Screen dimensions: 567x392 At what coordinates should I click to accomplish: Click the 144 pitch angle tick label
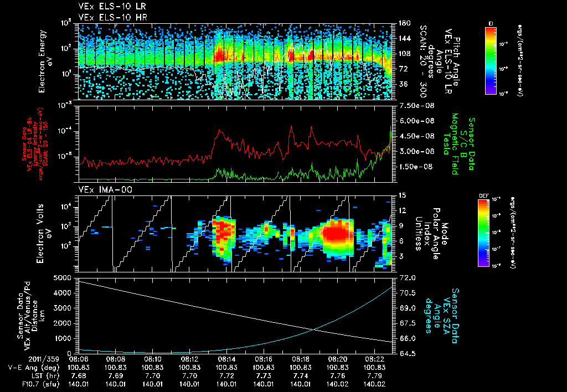[404, 38]
